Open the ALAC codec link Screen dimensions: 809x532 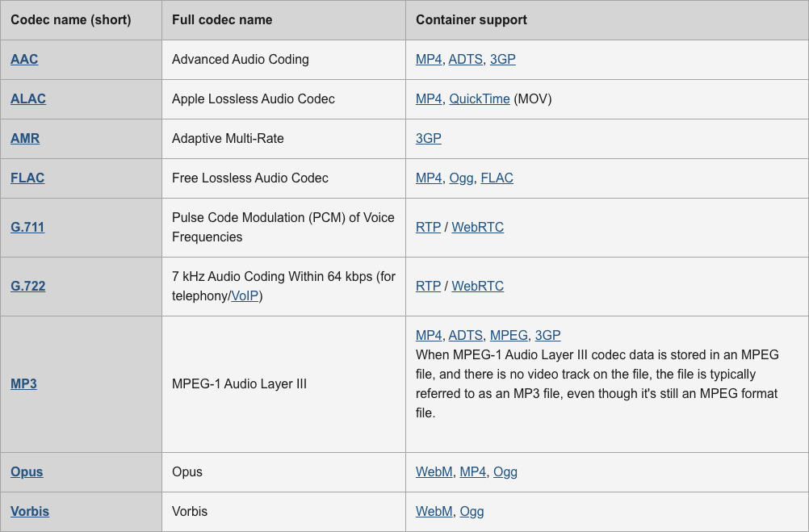tap(28, 99)
